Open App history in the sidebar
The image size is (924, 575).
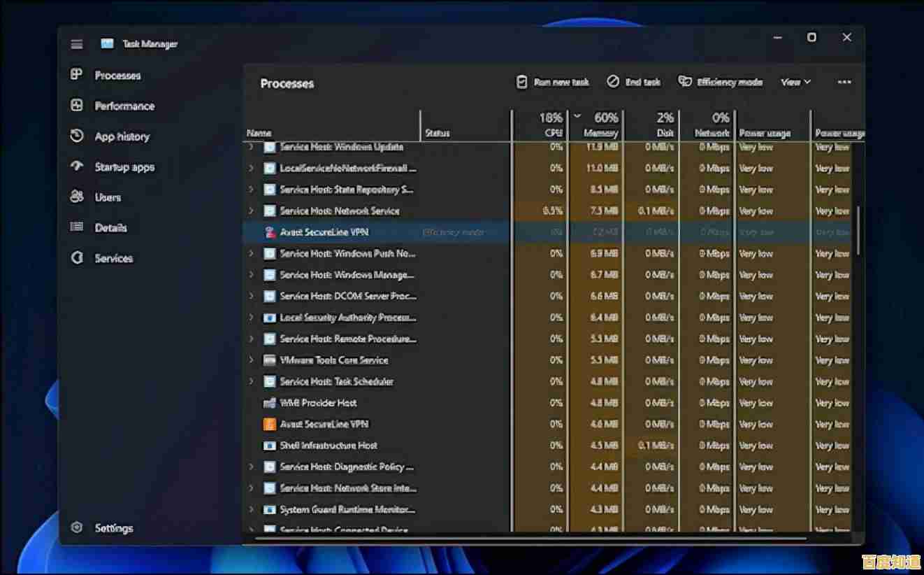click(120, 136)
